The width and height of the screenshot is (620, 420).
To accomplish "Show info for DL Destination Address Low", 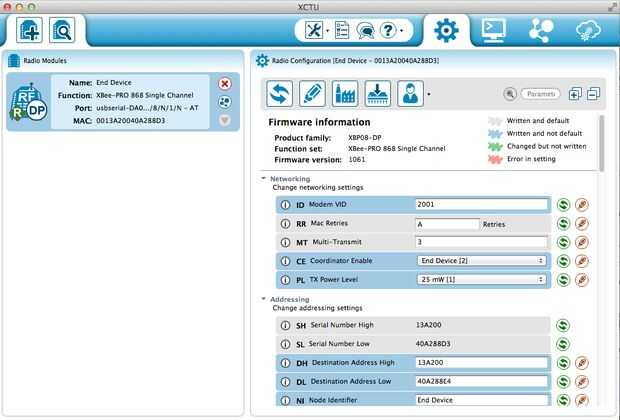I will point(285,382).
